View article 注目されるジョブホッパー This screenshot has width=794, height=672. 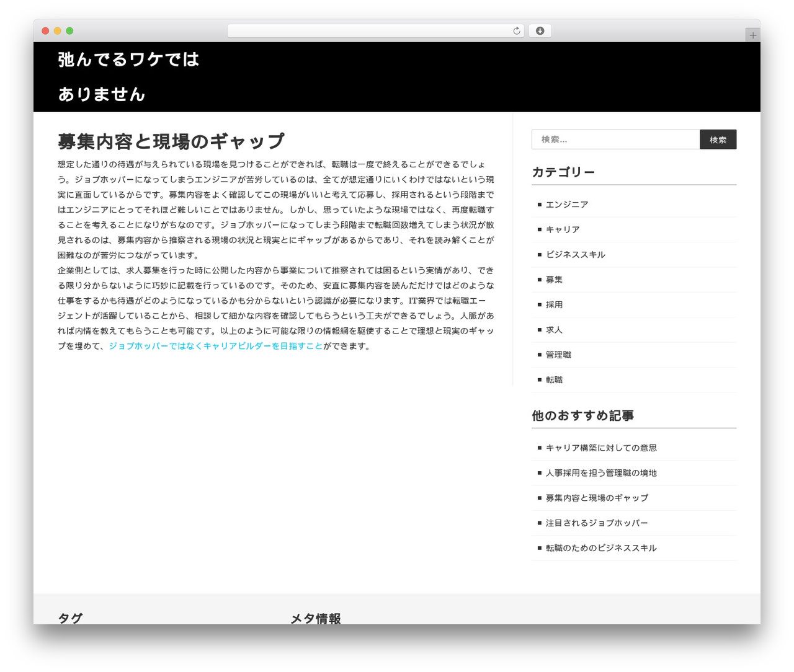597,523
